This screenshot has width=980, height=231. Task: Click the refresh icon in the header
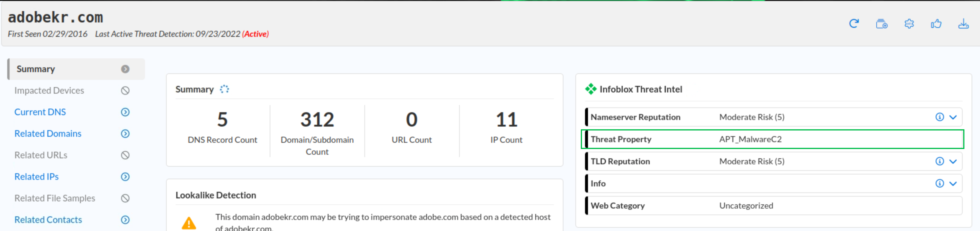[x=854, y=24]
